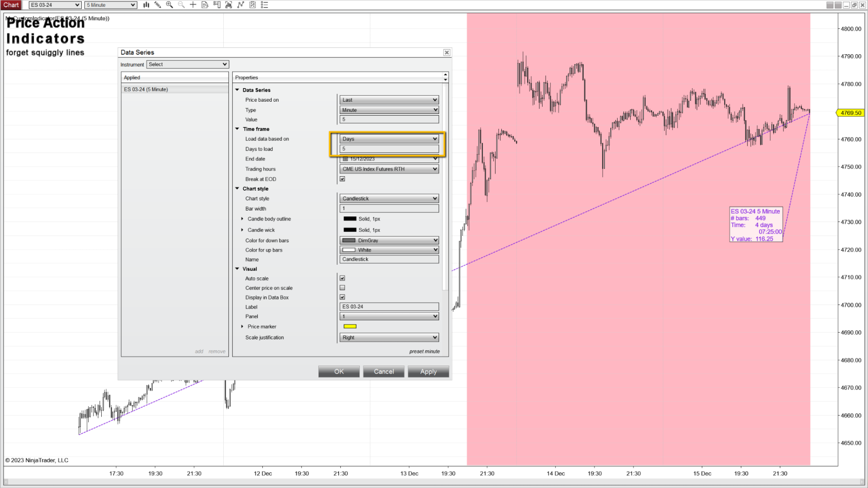
Task: Open the Strategies toolbar icon
Action: click(x=252, y=5)
